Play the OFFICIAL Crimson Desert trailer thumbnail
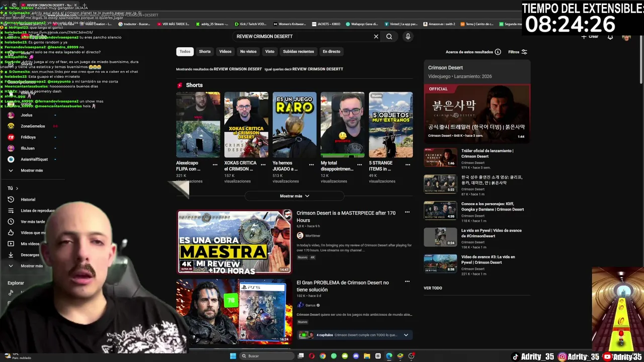 pyautogui.click(x=476, y=114)
